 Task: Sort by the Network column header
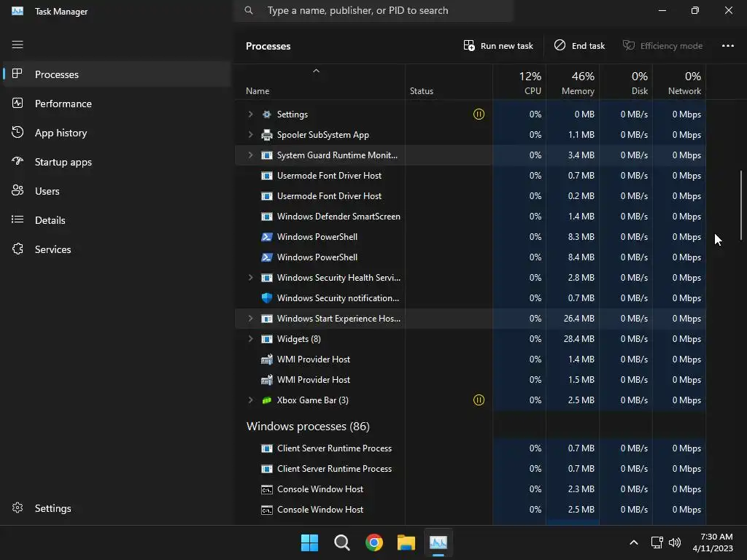coord(679,82)
